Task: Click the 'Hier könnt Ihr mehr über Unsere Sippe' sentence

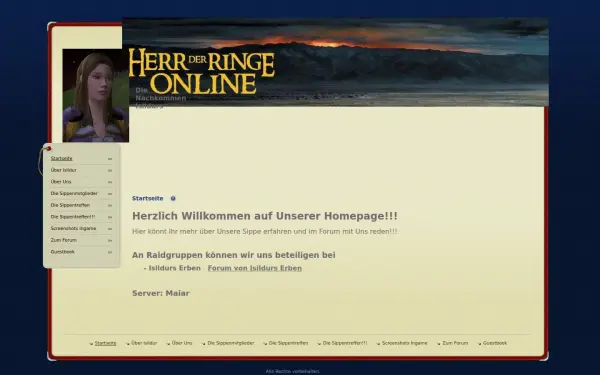Action: coord(265,232)
